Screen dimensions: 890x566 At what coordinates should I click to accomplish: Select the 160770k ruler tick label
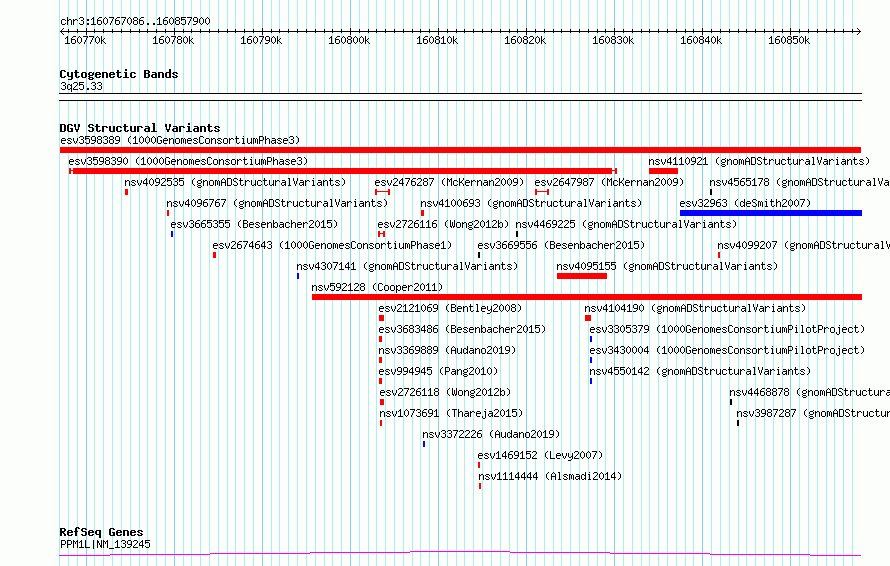pos(85,40)
